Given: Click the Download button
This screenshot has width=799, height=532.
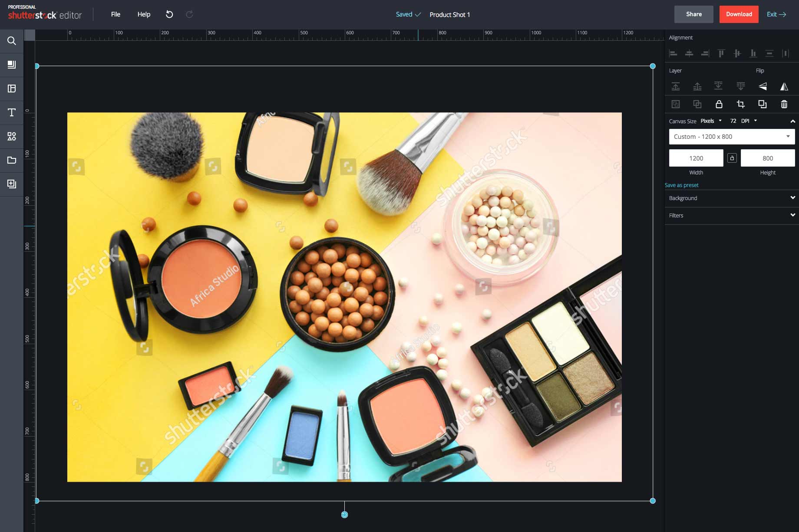Looking at the screenshot, I should (739, 14).
